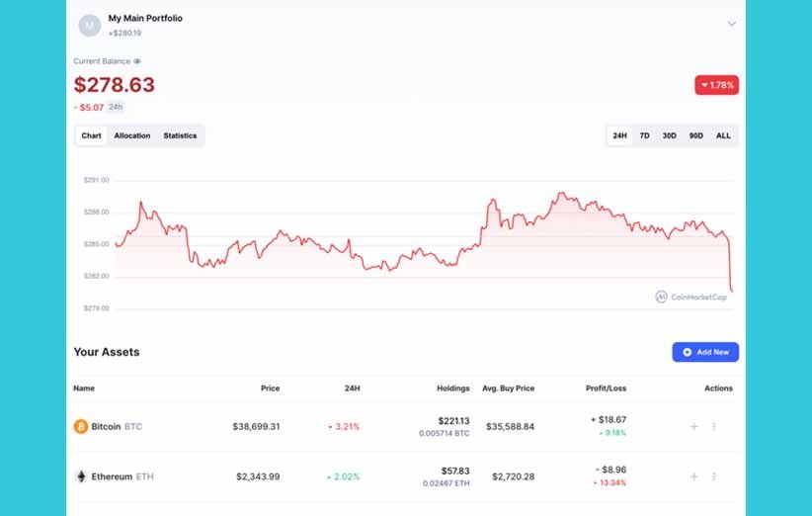Expand My Main Portfolio dropdown chevron

click(x=732, y=24)
